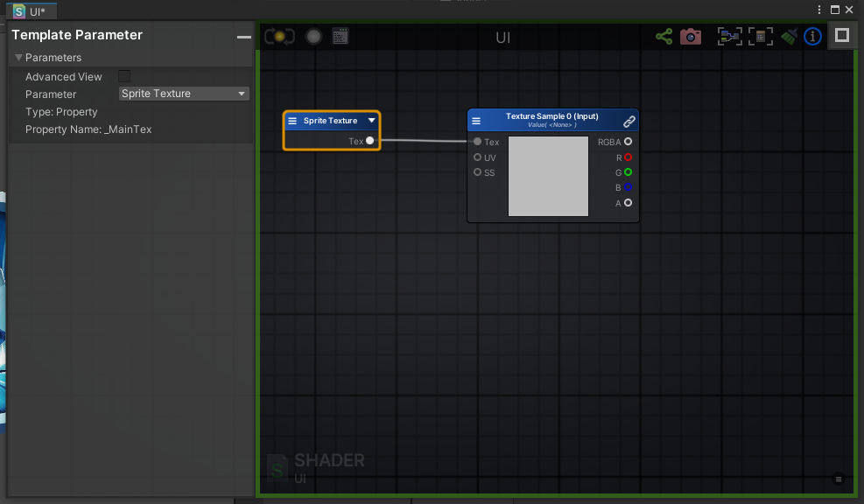Screen dimensions: 864x504
Task: Click the green share icon
Action: [x=664, y=37]
